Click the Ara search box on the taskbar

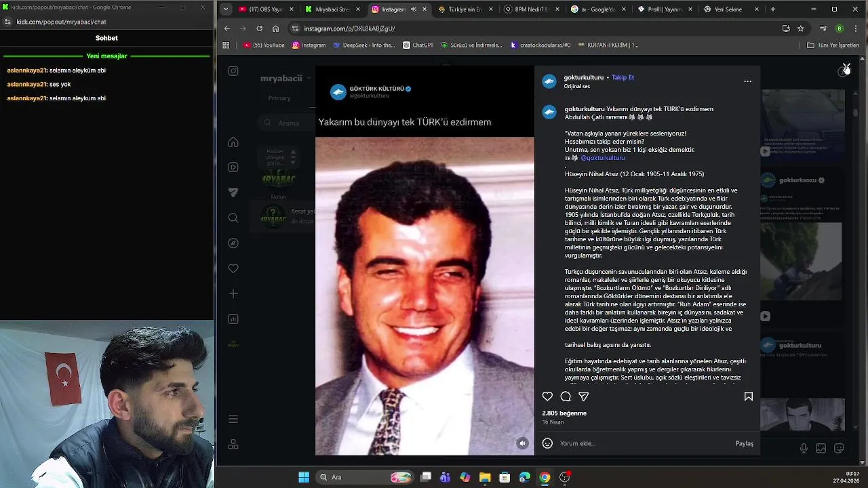[x=365, y=477]
